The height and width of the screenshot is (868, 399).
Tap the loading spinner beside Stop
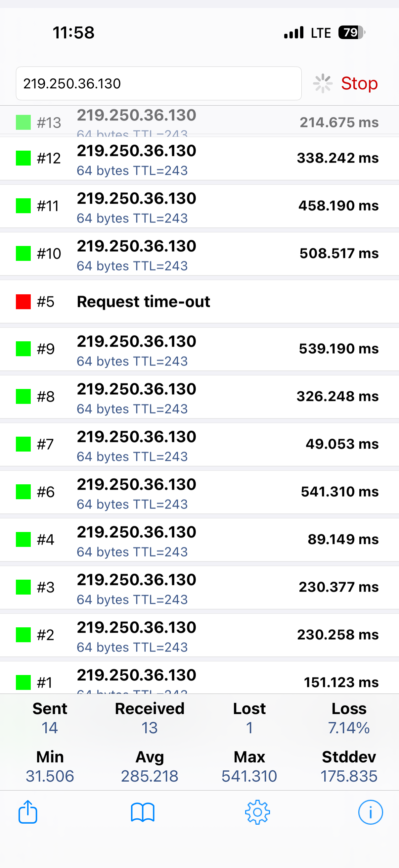tap(323, 83)
